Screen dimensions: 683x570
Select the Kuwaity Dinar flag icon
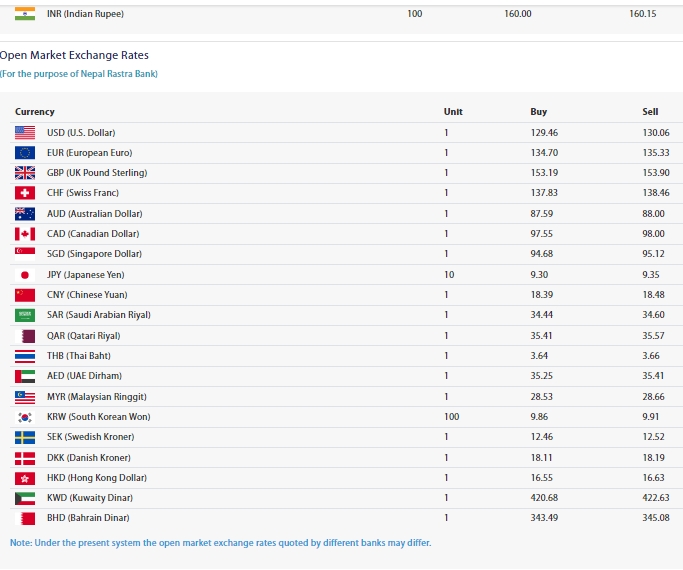tap(25, 498)
